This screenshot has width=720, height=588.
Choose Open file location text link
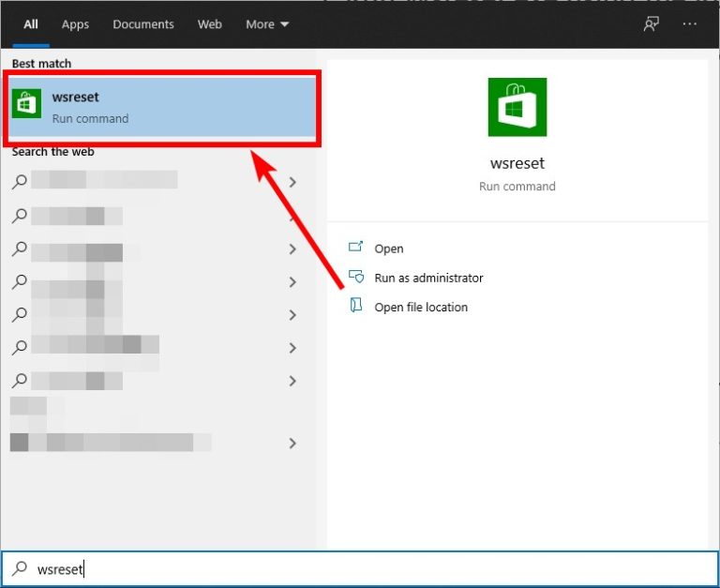pyautogui.click(x=421, y=307)
